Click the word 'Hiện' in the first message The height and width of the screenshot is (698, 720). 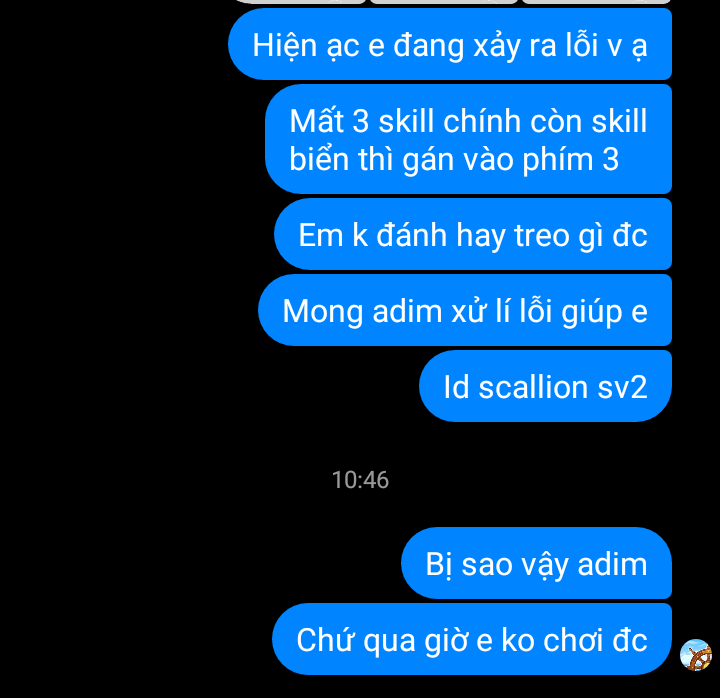pos(285,46)
